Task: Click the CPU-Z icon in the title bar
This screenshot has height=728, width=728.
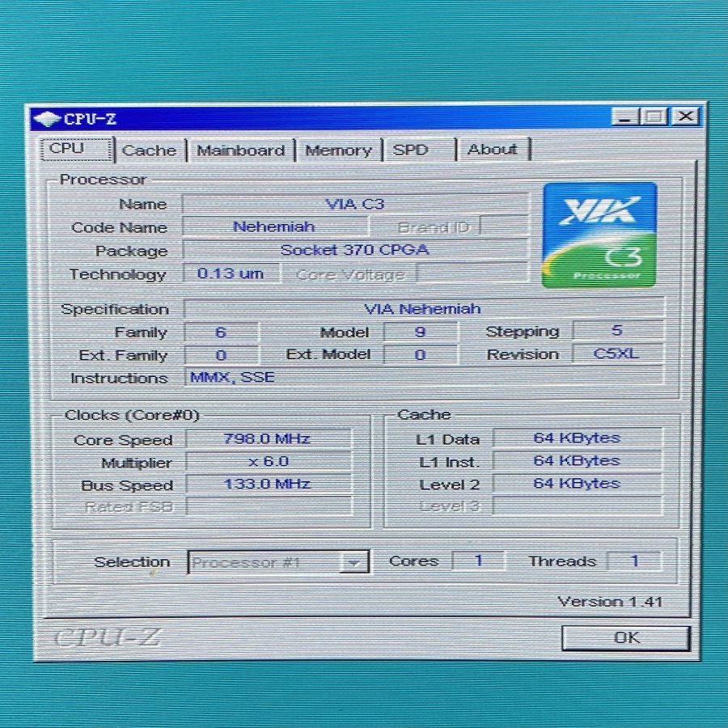Action: 49,117
